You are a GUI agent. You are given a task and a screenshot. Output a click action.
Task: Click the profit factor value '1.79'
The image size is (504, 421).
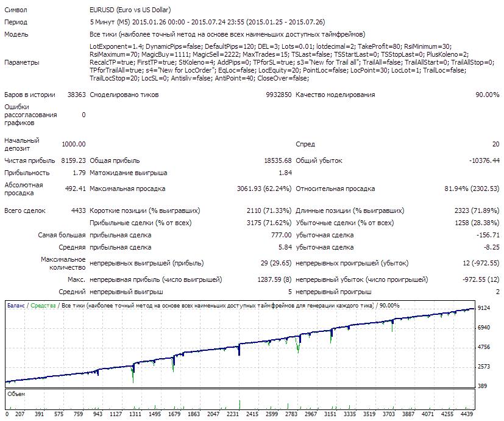[x=79, y=173]
